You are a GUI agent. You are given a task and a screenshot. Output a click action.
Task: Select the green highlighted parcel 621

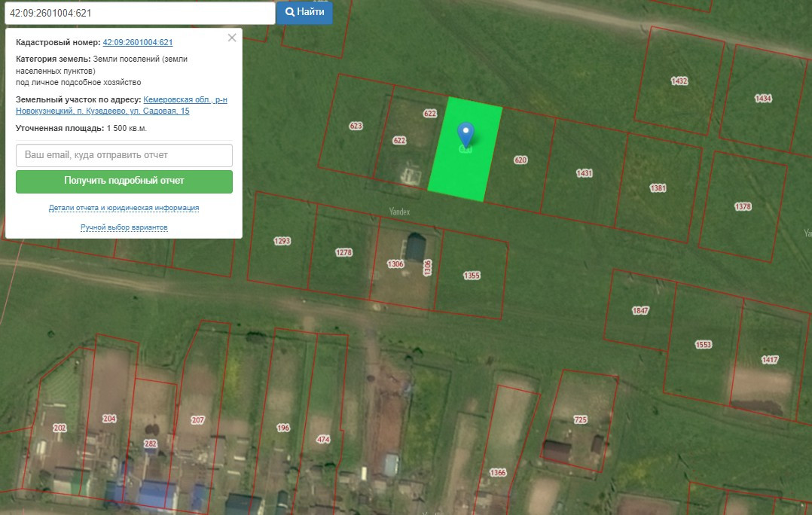[x=465, y=149]
